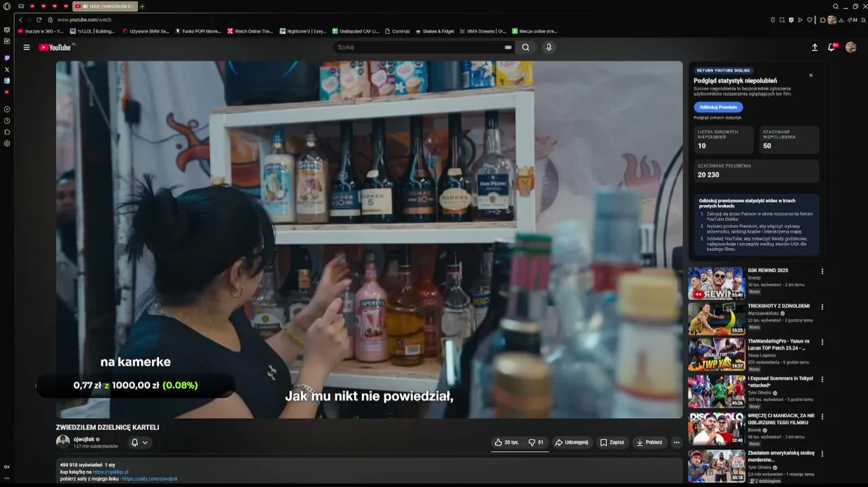The width and height of the screenshot is (868, 487).
Task: Open browser tab search magnifier at top right
Action: click(836, 6)
